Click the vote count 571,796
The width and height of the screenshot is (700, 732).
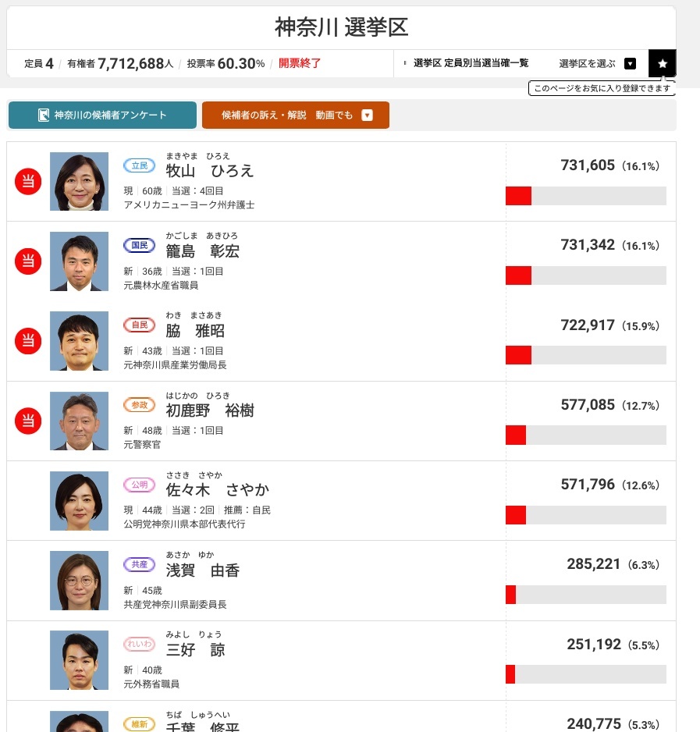588,484
